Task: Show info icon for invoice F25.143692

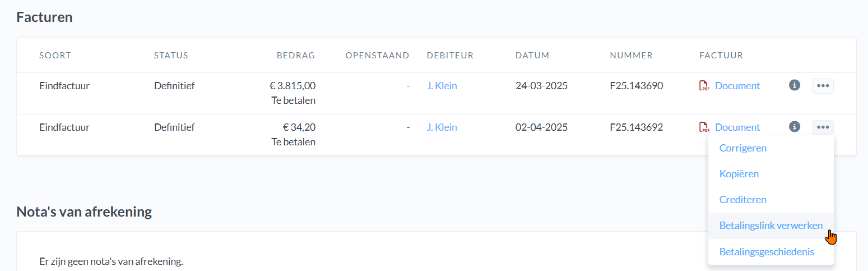Action: coord(794,127)
